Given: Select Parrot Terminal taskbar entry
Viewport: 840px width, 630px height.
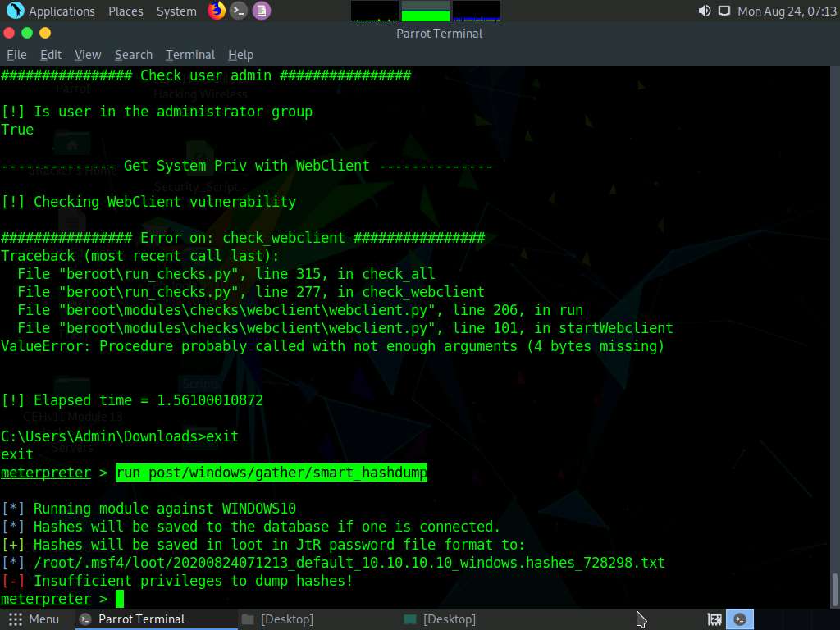Looking at the screenshot, I should [x=155, y=619].
